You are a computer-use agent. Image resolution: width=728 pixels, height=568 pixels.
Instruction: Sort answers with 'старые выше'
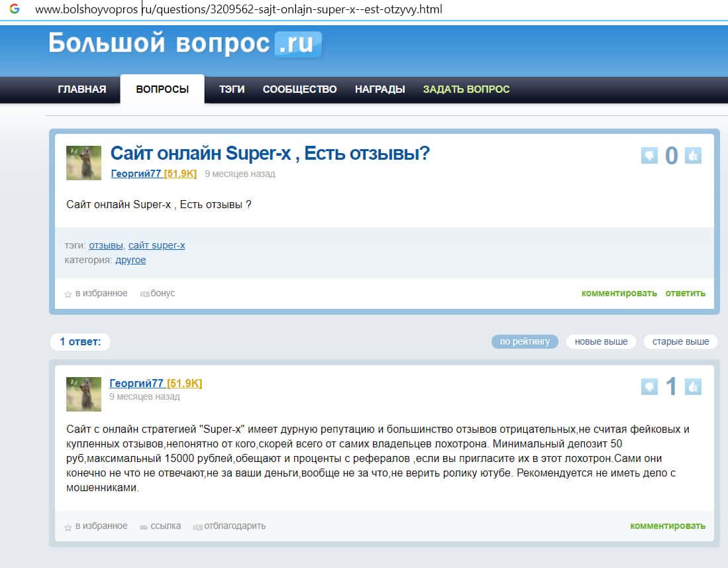pos(681,341)
